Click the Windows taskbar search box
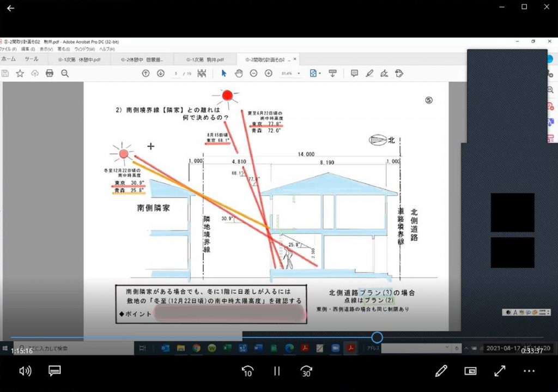The height and width of the screenshot is (392, 558). (74, 348)
